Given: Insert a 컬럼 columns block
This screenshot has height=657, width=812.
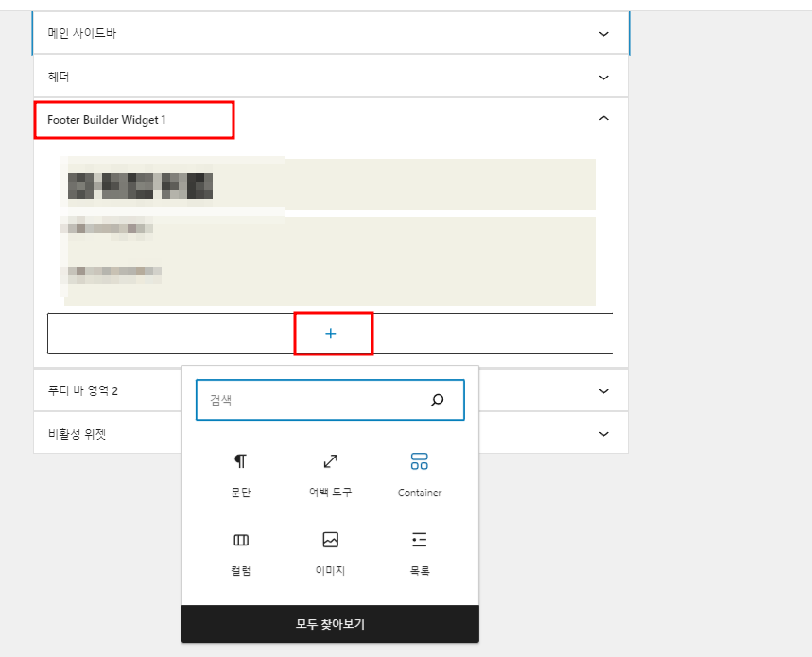Looking at the screenshot, I should (240, 551).
